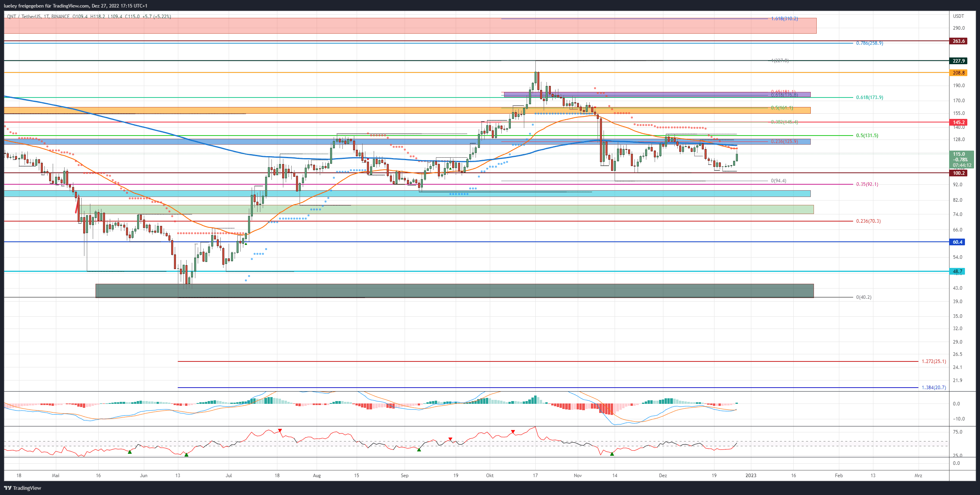
Task: Select the cyan 48.7 price axis tag
Action: click(957, 271)
